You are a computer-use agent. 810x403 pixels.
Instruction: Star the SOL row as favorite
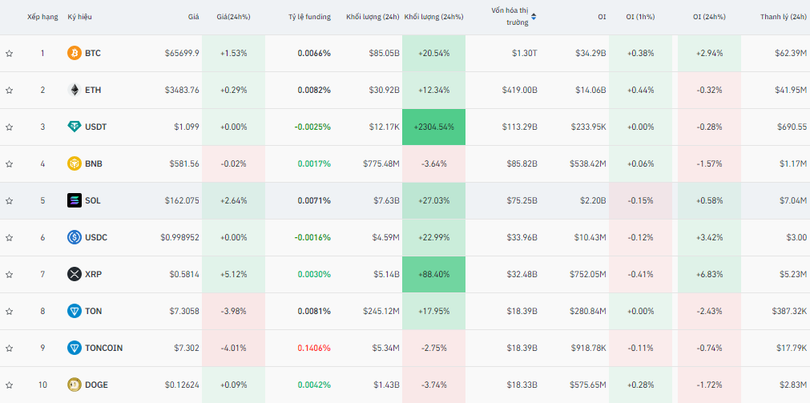click(9, 200)
